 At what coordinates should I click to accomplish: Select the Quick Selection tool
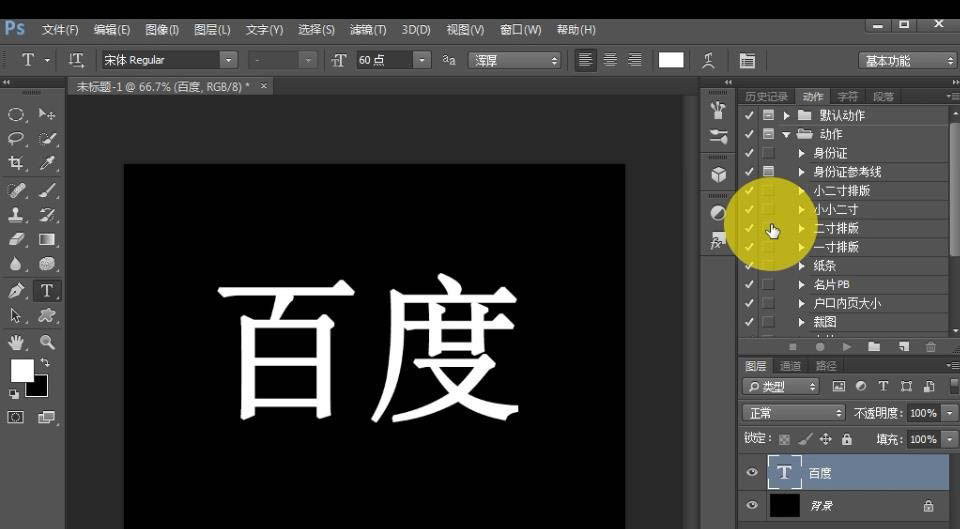point(47,138)
